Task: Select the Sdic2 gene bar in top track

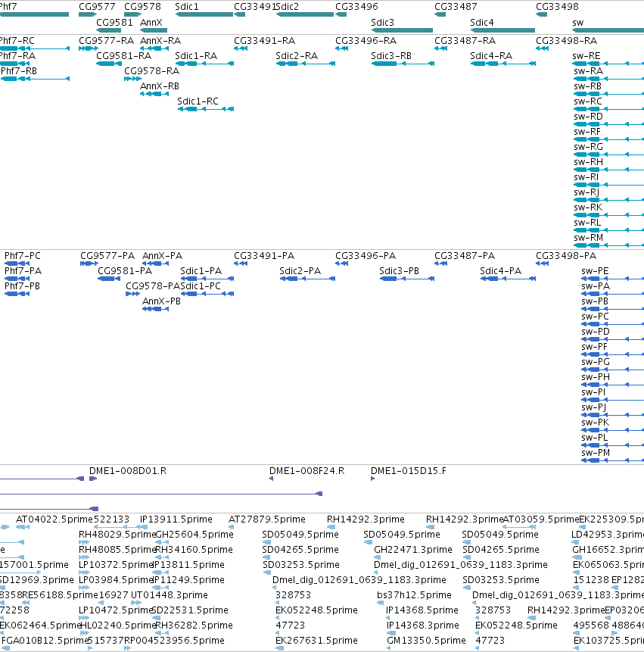Action: pos(304,14)
